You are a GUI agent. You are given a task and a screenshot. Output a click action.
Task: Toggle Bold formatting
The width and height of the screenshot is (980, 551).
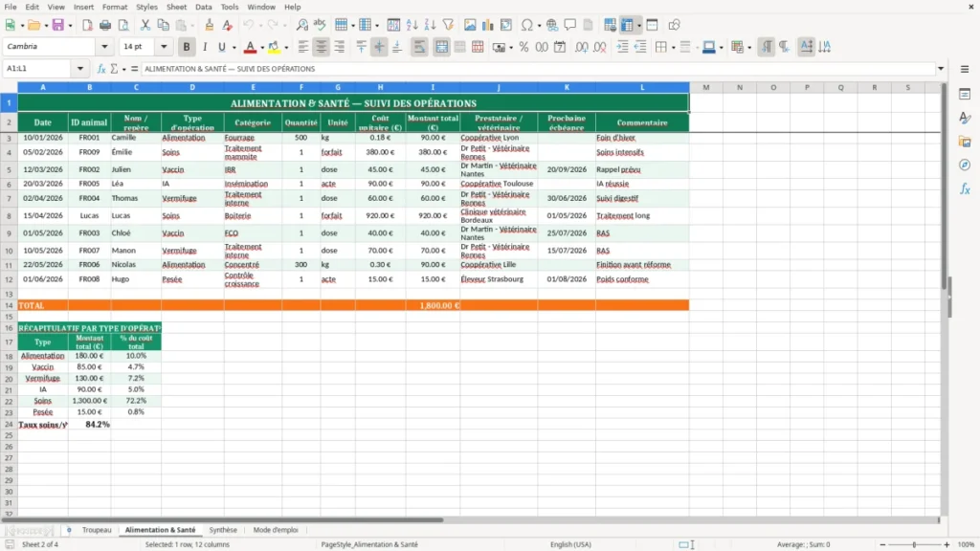[x=187, y=47]
